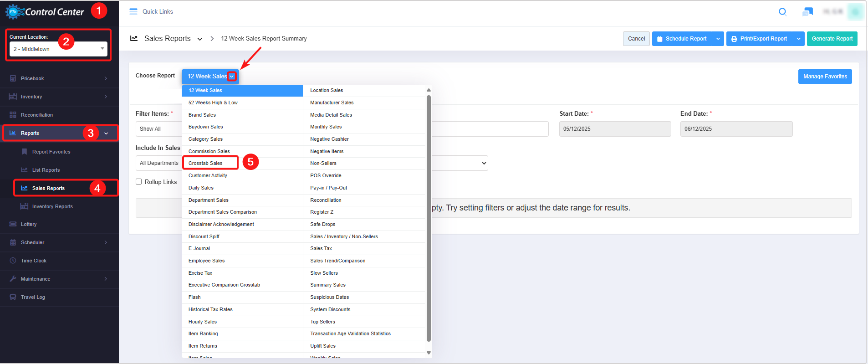The height and width of the screenshot is (364, 868).
Task: Click the Pricebook calculator icon
Action: pos(13,78)
